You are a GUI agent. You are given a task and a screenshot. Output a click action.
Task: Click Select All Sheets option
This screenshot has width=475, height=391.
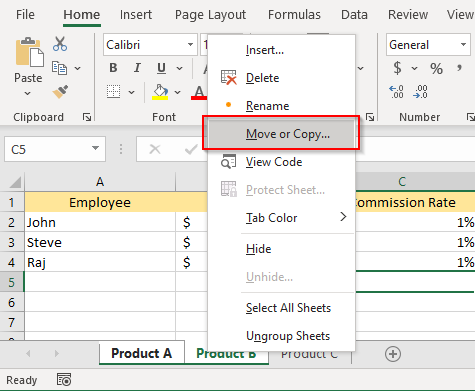click(x=288, y=308)
